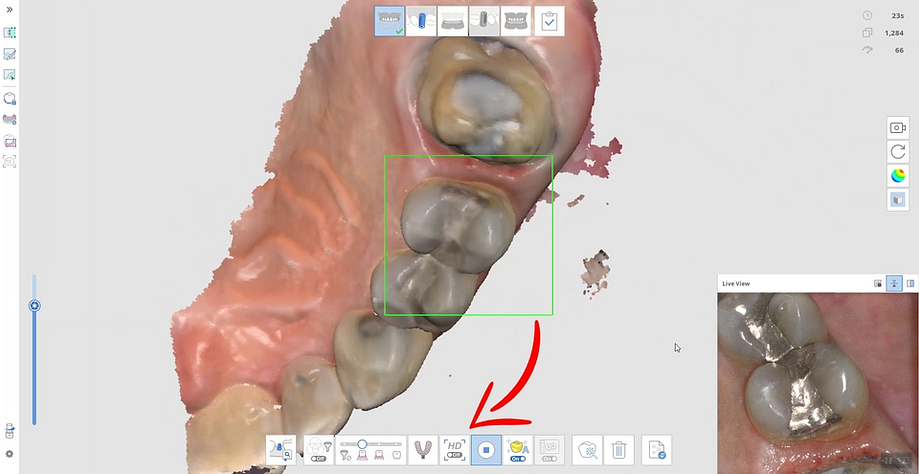Select the maxilla scan stage tab

pyautogui.click(x=390, y=21)
